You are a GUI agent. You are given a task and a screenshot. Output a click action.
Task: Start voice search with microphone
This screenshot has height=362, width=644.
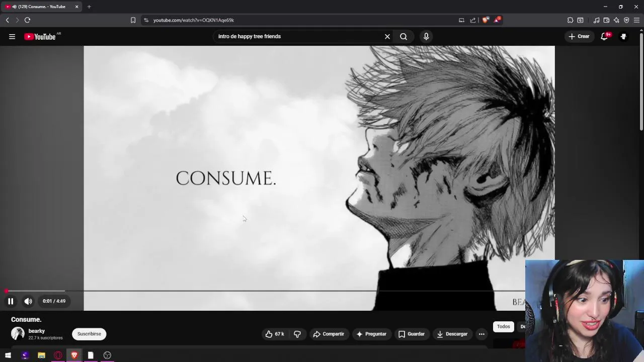[426, 36]
